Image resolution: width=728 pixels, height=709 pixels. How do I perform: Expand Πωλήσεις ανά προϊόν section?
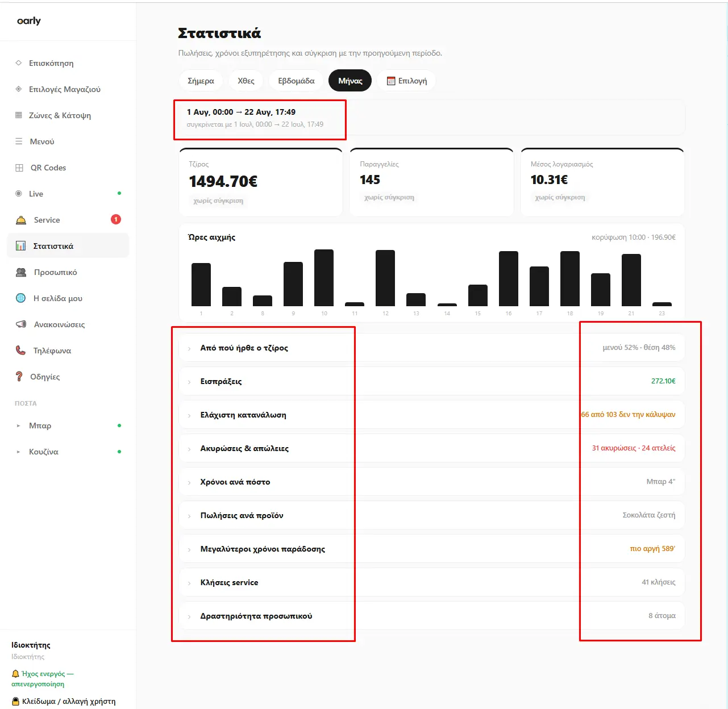pos(432,515)
